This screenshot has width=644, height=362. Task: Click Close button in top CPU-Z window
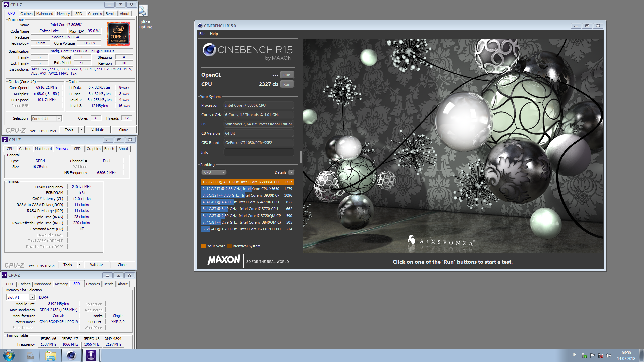click(123, 130)
